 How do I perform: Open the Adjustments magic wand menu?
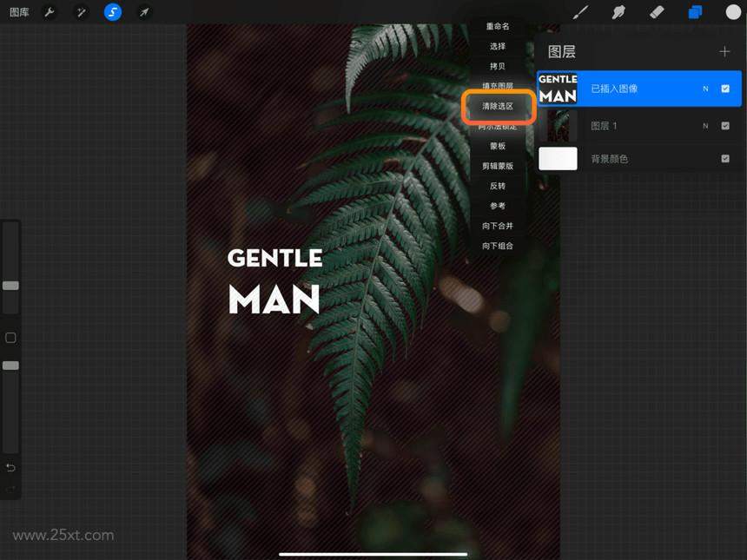(x=81, y=12)
